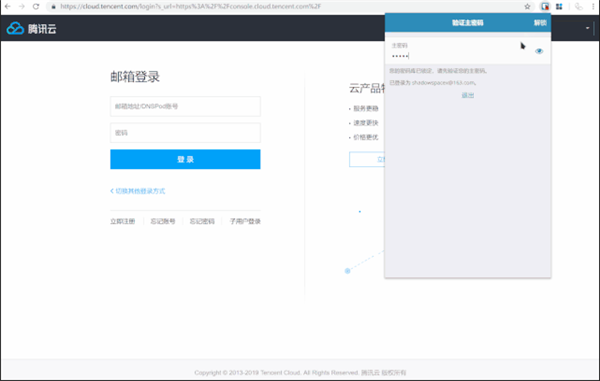
Task: Click the email address input field
Action: click(x=185, y=106)
